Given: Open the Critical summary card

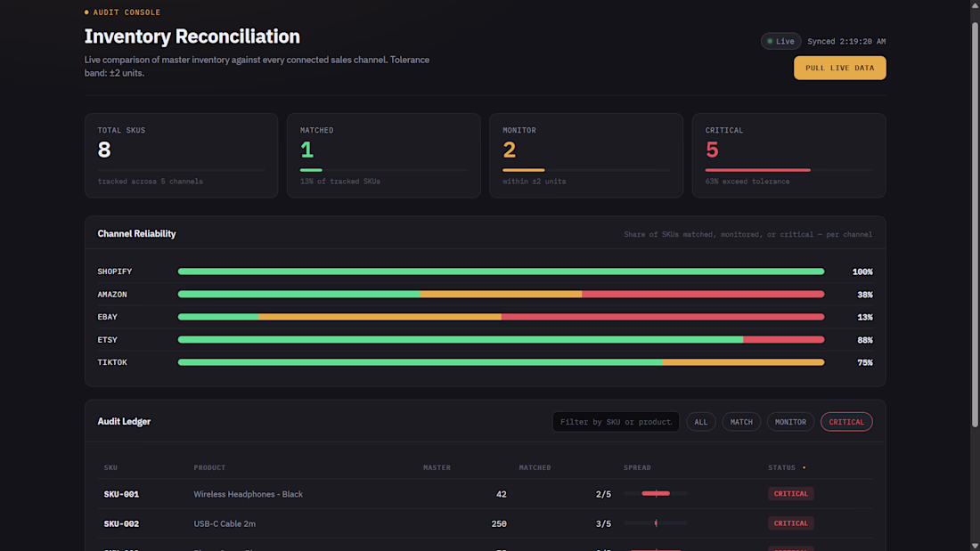Looking at the screenshot, I should coord(788,156).
